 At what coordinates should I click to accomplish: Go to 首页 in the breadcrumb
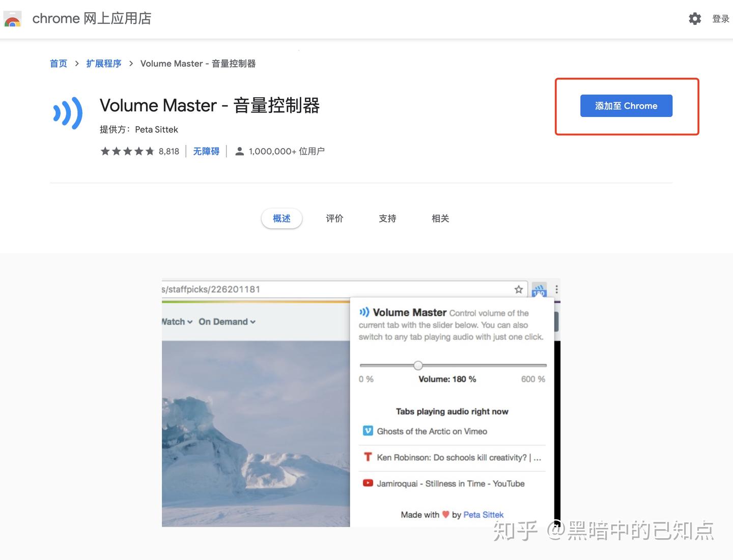[59, 64]
